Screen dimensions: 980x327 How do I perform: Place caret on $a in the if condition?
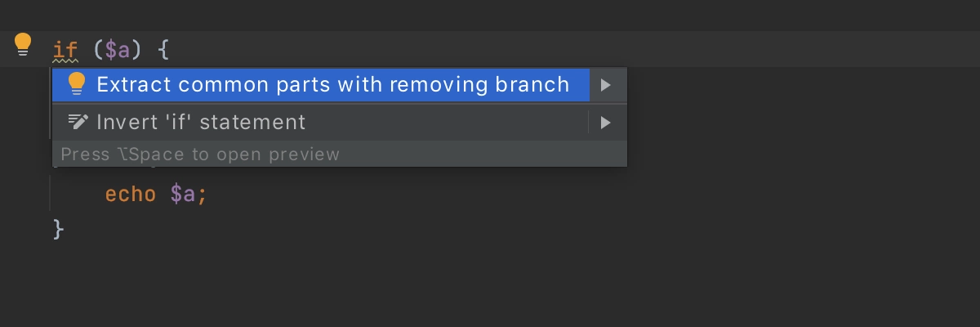pos(118,50)
